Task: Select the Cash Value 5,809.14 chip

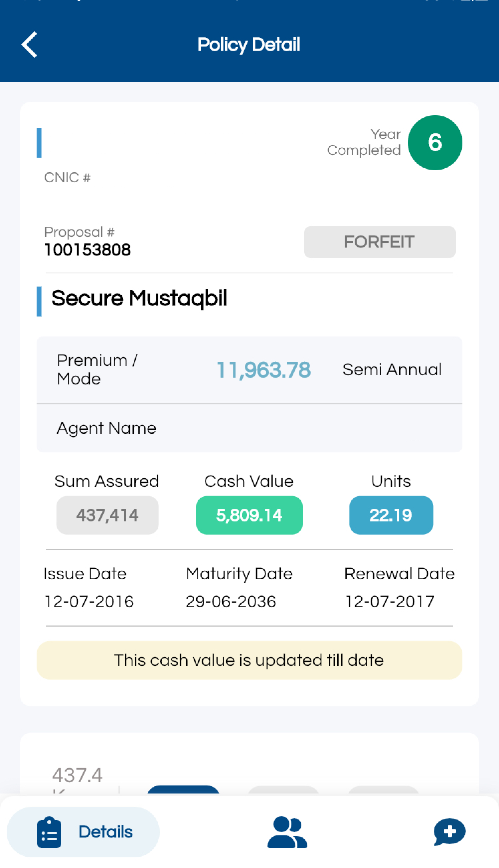Action: (x=249, y=515)
